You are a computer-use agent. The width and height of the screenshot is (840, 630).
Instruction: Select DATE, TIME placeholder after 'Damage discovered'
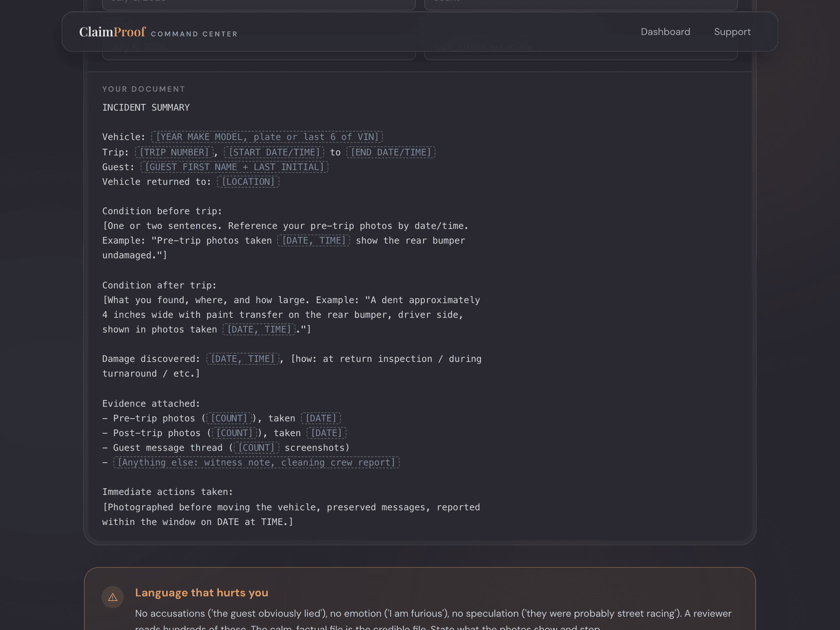click(243, 359)
